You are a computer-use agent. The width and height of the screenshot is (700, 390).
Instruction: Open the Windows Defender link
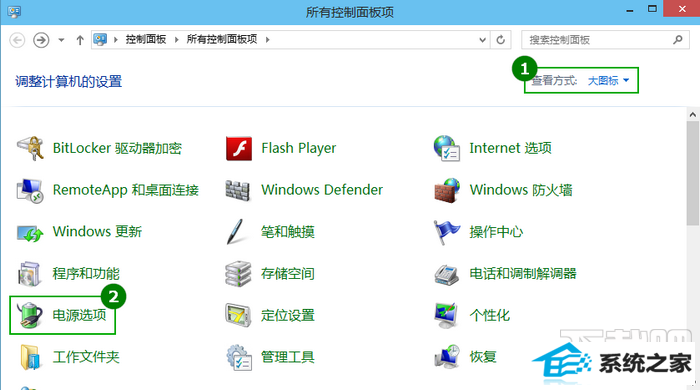coord(322,190)
